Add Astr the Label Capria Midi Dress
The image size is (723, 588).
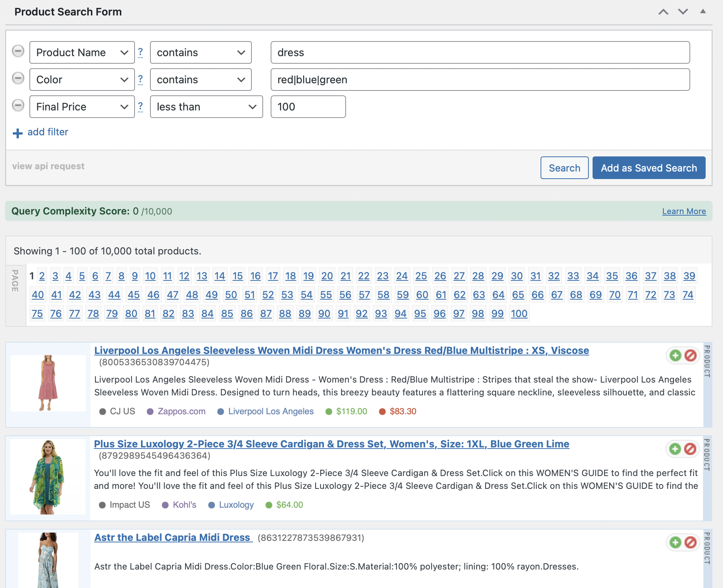point(676,542)
